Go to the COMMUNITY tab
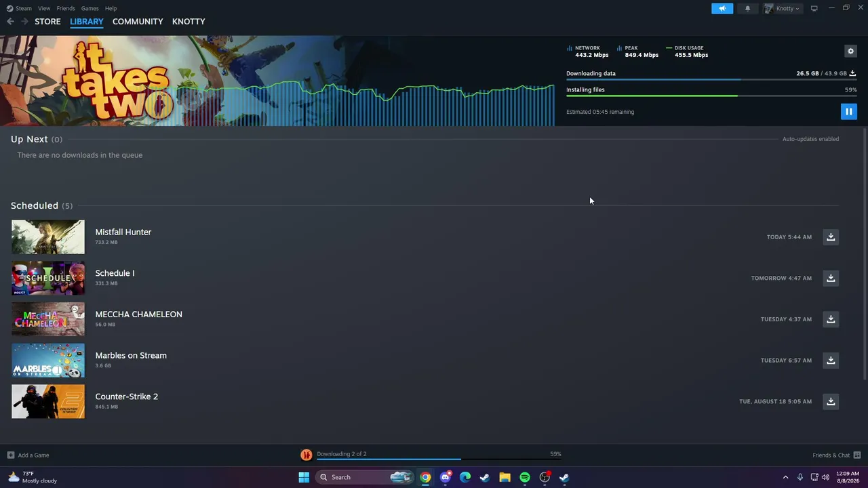Screen dimensions: 868x488 tap(138, 22)
